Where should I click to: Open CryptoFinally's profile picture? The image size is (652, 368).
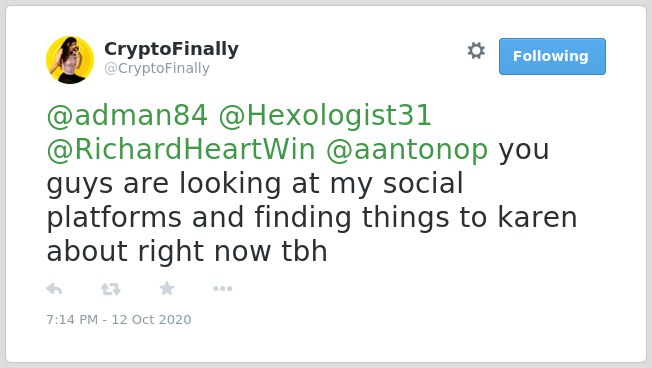[x=70, y=60]
